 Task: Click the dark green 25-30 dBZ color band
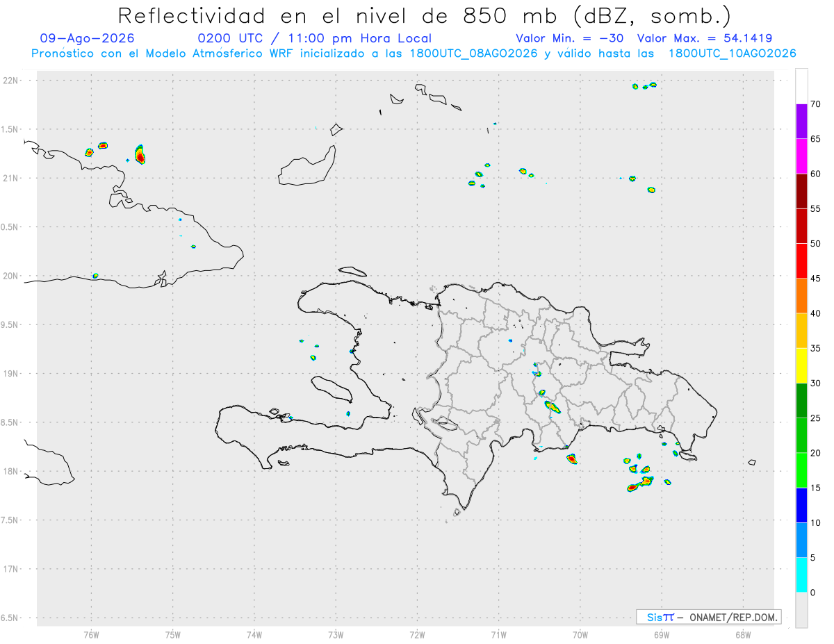(x=801, y=401)
